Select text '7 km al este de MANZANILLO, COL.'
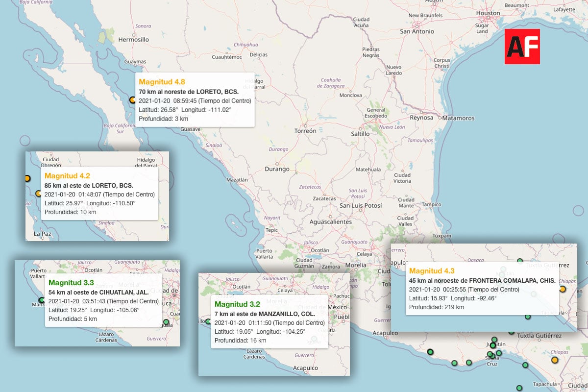588x392 pixels. pos(264,314)
